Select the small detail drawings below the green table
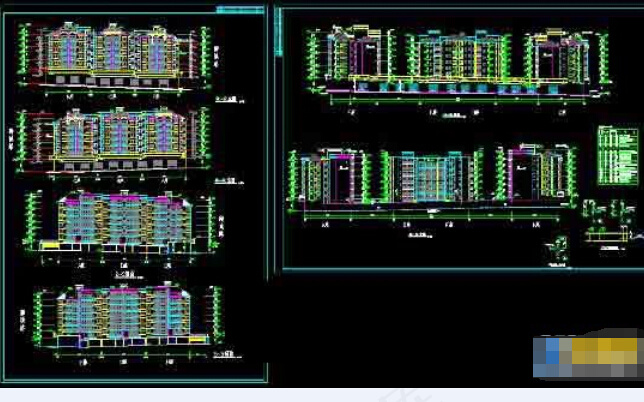The width and height of the screenshot is (644, 402). coord(606,212)
